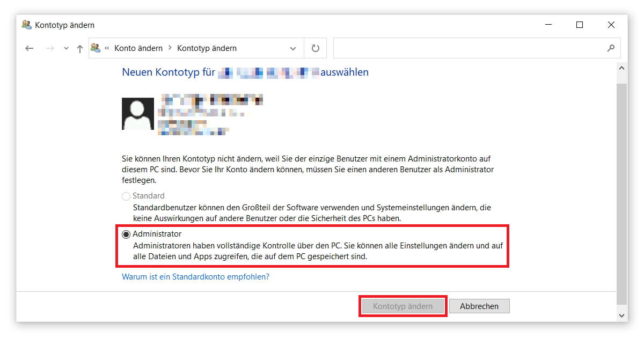Click the user accounts icon in address bar

(96, 48)
